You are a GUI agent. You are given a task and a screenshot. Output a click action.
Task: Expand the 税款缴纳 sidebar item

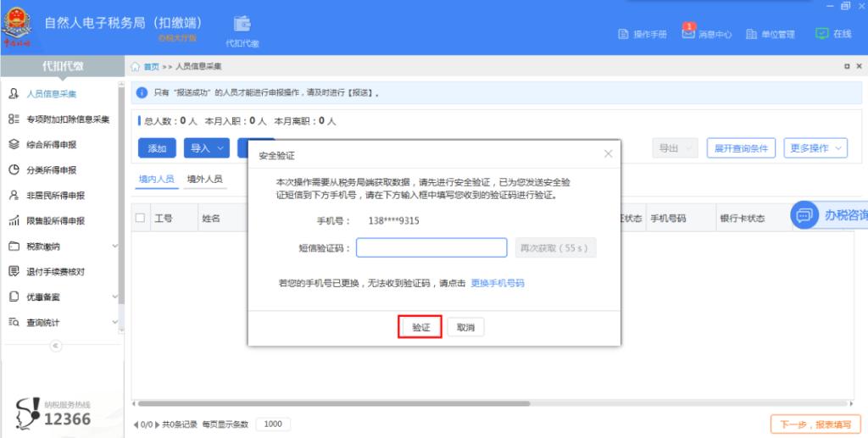62,246
